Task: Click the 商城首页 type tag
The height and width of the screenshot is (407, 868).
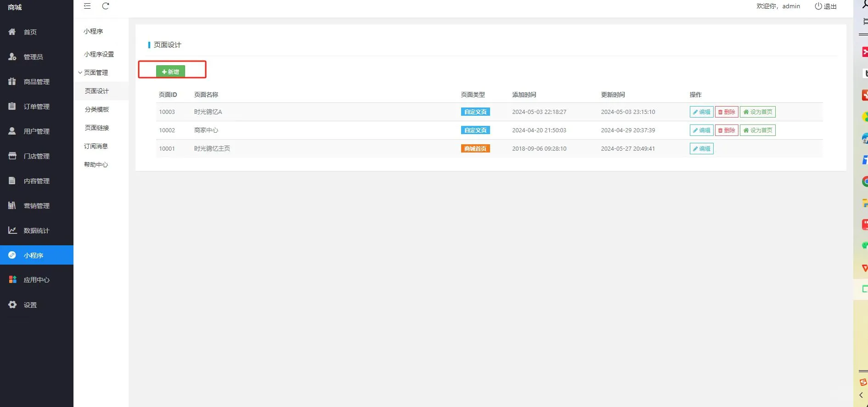Action: pyautogui.click(x=475, y=148)
